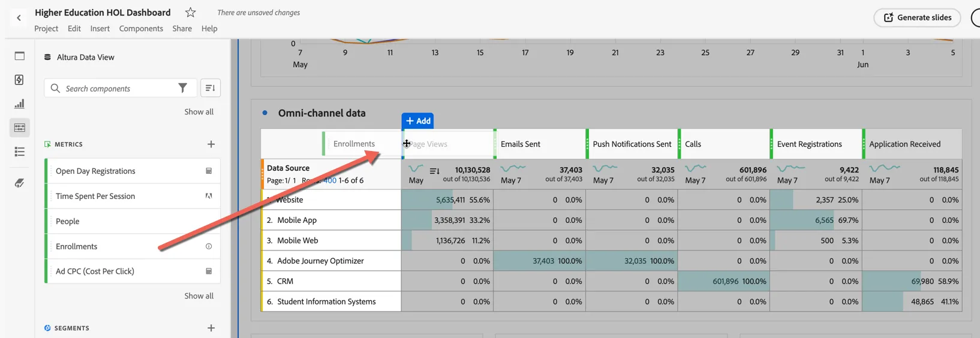Image resolution: width=980 pixels, height=338 pixels.
Task: Click calculator icon on Open Day Registrations
Action: point(209,171)
